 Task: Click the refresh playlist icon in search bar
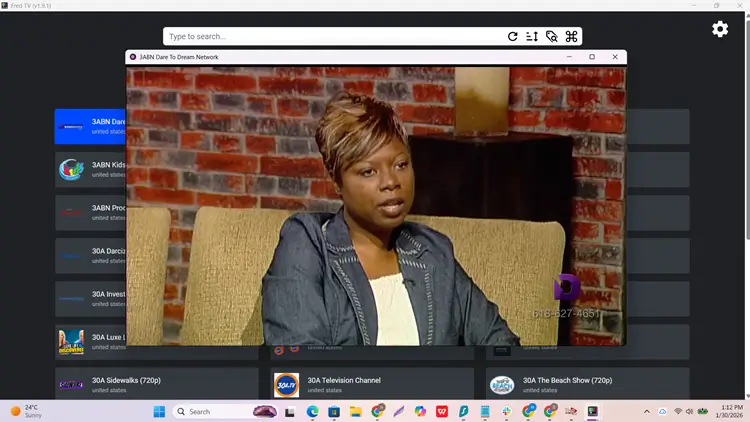512,36
